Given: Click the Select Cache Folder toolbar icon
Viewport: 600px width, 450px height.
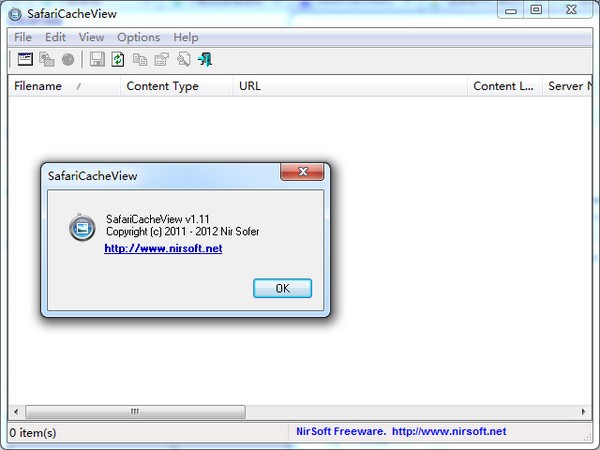Looking at the screenshot, I should [25, 59].
